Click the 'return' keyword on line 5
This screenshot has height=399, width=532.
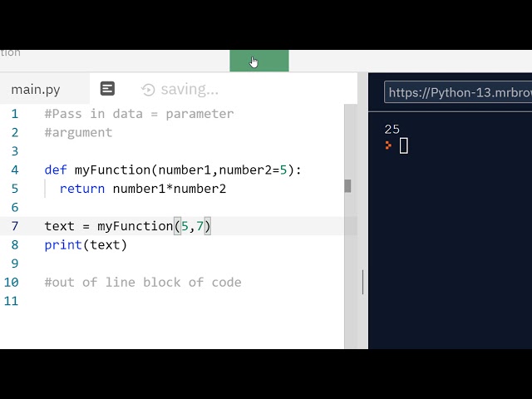pyautogui.click(x=82, y=189)
